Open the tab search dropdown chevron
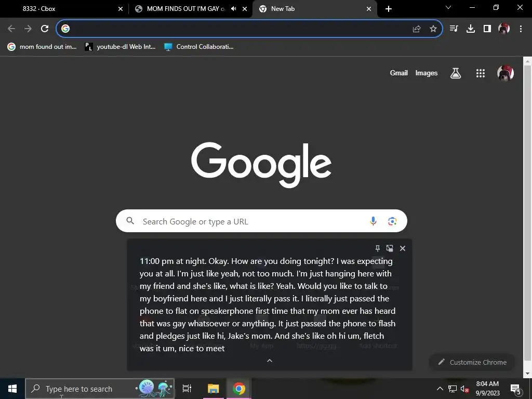 point(448,7)
